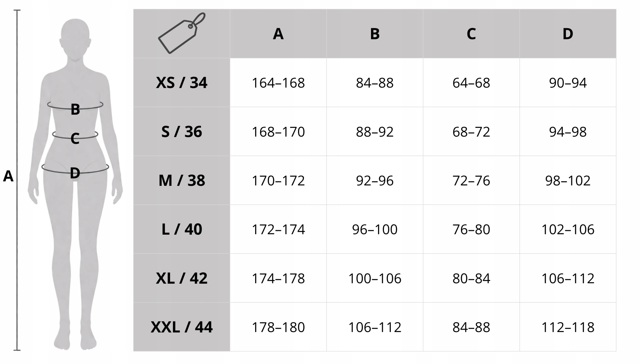The width and height of the screenshot is (640, 364).
Task: Select the XXL / 44 size row label
Action: pyautogui.click(x=181, y=327)
